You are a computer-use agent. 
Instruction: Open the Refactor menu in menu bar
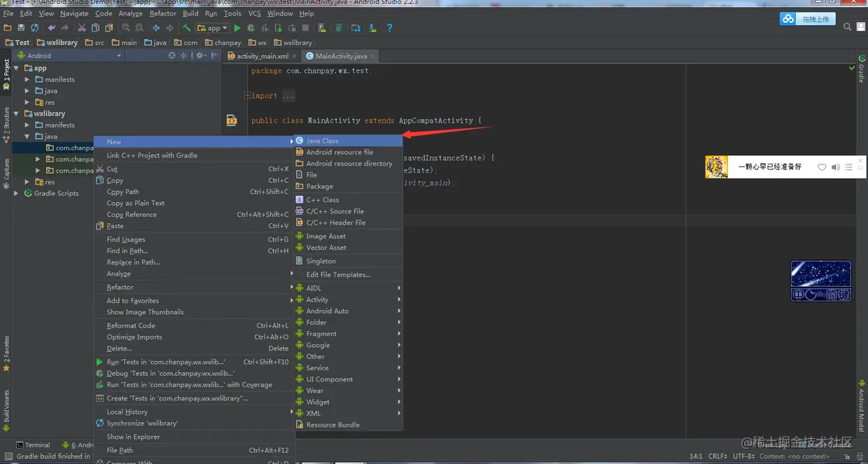click(163, 13)
